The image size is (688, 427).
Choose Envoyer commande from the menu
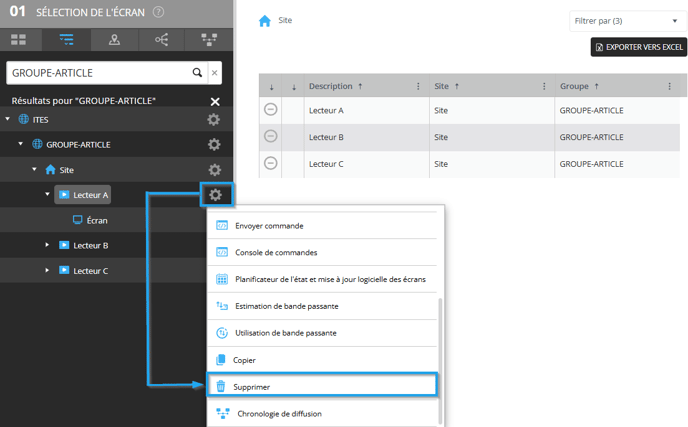pos(322,226)
